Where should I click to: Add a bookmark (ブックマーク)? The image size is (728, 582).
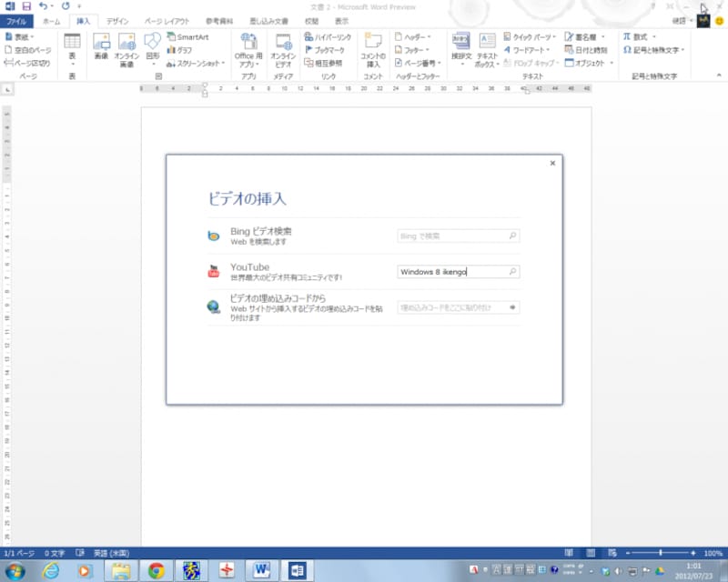325,50
